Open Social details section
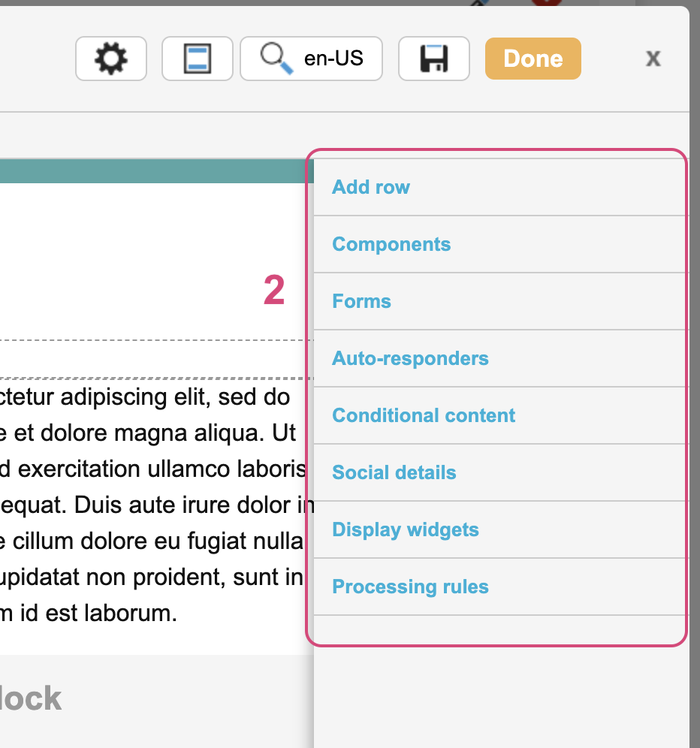Image resolution: width=700 pixels, height=748 pixels. coord(394,472)
